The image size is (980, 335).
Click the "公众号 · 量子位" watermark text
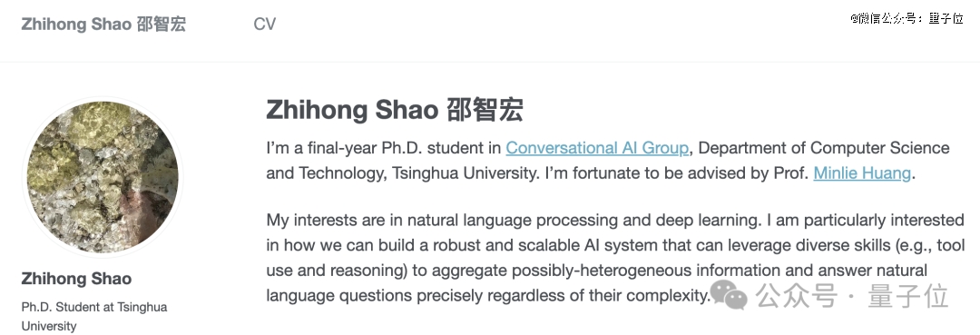852,296
